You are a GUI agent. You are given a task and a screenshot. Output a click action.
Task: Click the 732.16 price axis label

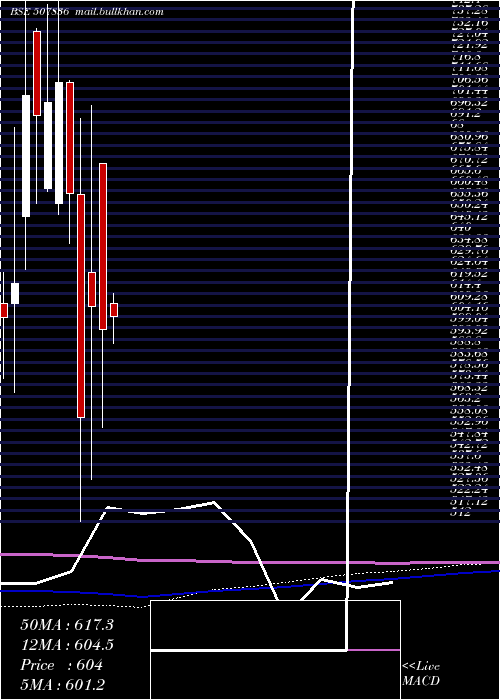coord(469,22)
